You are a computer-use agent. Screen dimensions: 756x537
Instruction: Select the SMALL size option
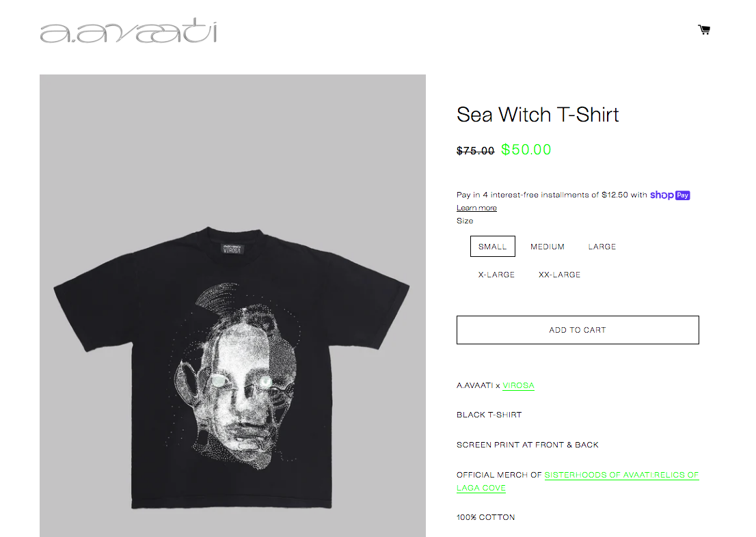click(x=492, y=247)
